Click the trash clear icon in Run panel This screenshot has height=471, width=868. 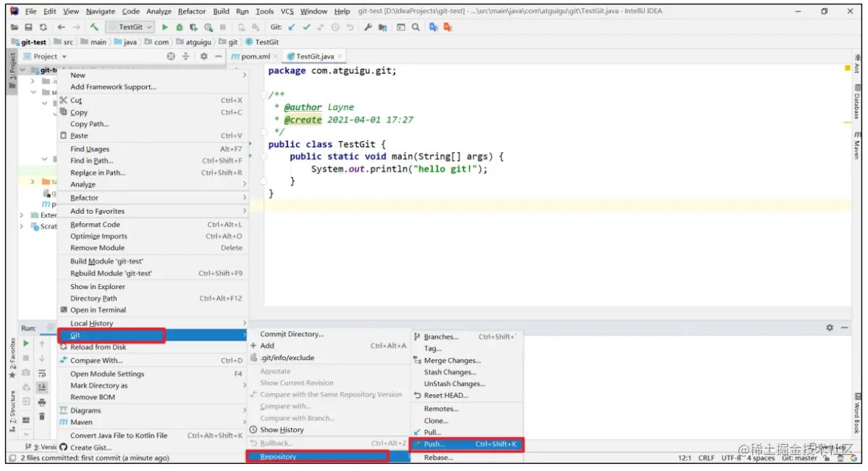42,417
